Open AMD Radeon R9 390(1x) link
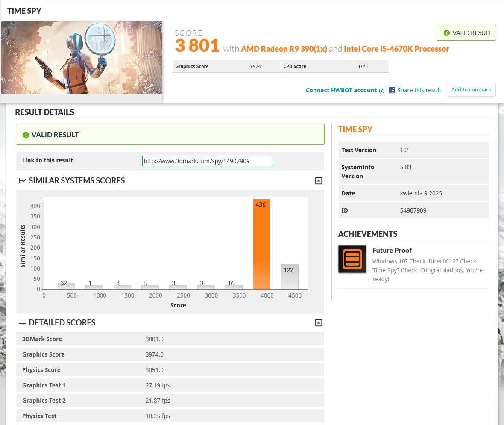Viewport: 504px width, 425px height. pos(284,49)
